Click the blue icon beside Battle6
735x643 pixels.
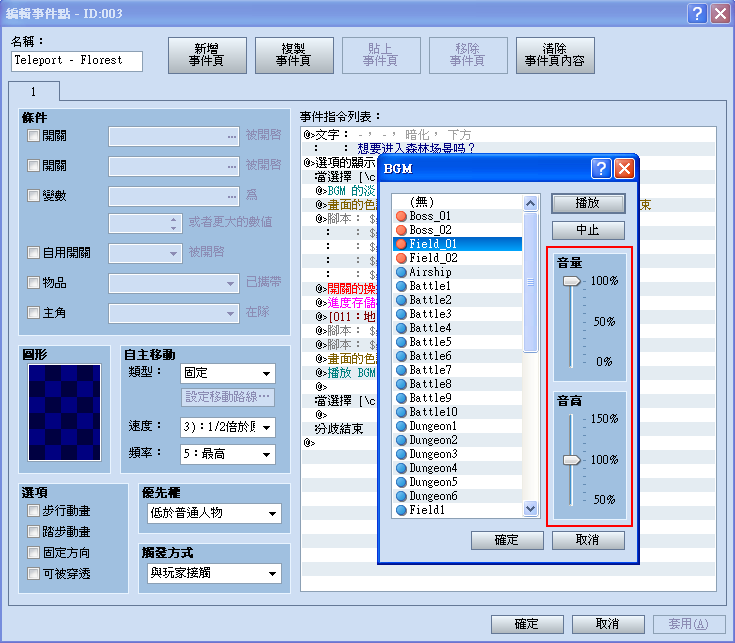(401, 356)
